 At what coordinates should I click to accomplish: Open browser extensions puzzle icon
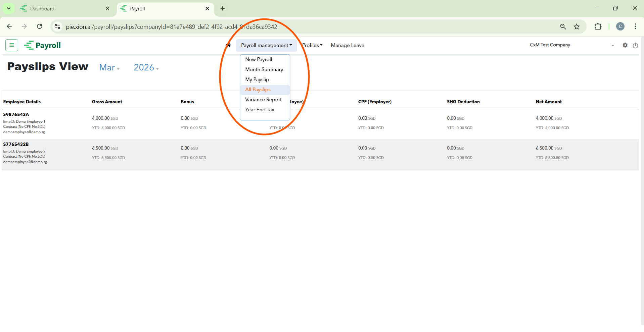(598, 27)
